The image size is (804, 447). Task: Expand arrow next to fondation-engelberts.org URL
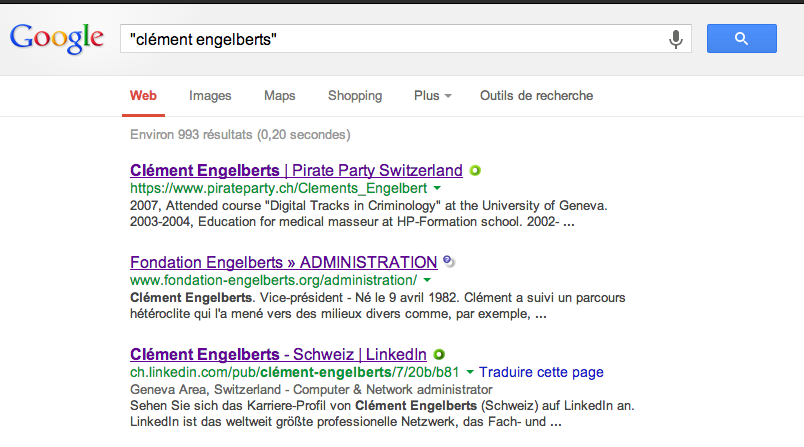427,280
